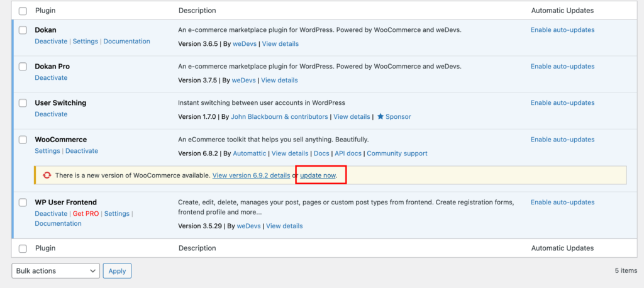This screenshot has width=644, height=288.
Task: View details of the User Switching plugin
Action: pyautogui.click(x=352, y=117)
